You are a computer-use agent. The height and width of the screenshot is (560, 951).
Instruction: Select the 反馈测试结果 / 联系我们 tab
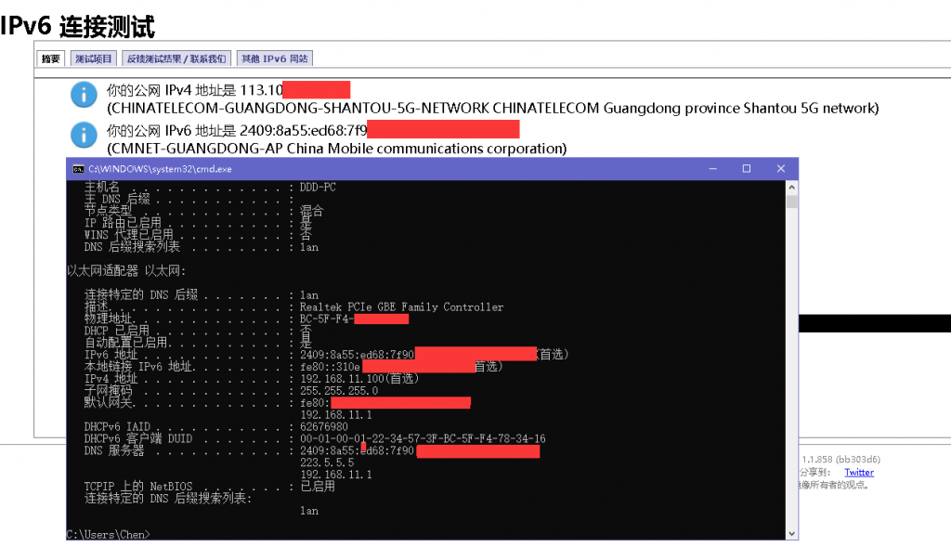coord(176,59)
